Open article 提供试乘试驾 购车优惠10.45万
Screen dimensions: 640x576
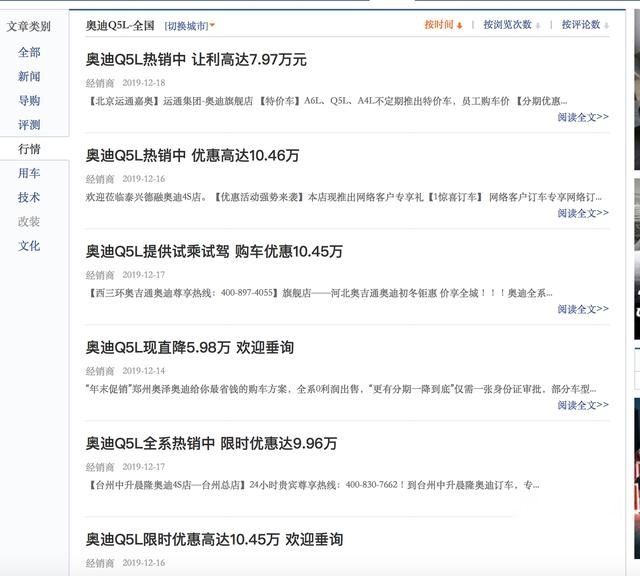click(214, 251)
